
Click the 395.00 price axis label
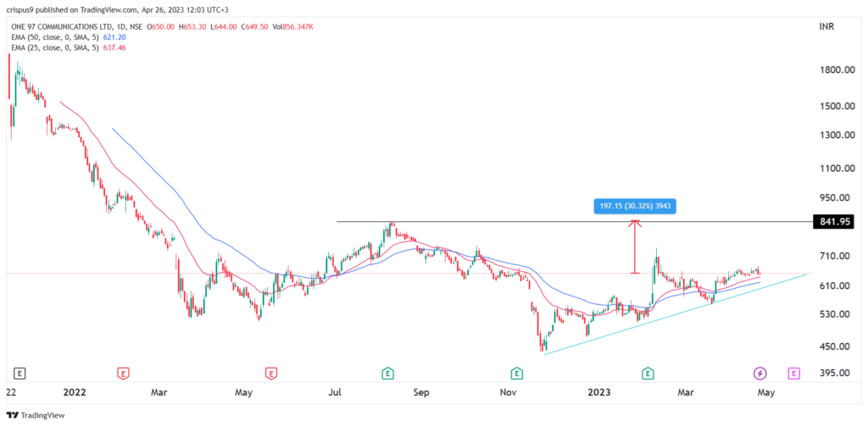click(x=836, y=373)
